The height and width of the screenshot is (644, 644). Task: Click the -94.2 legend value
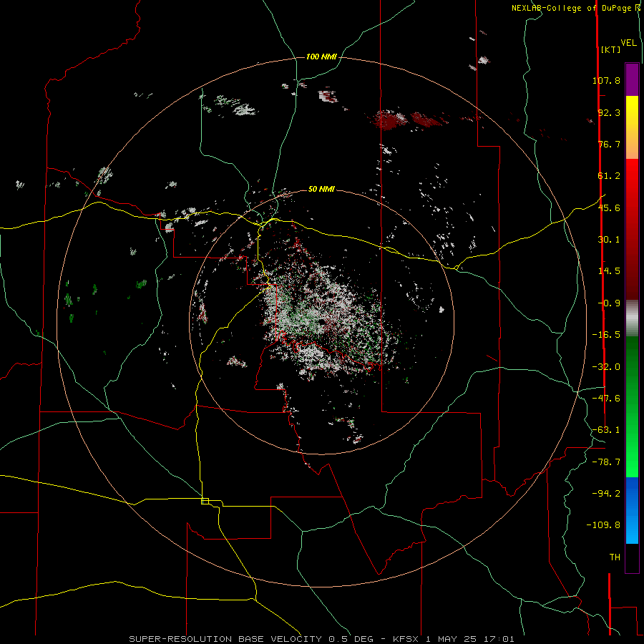(x=606, y=493)
